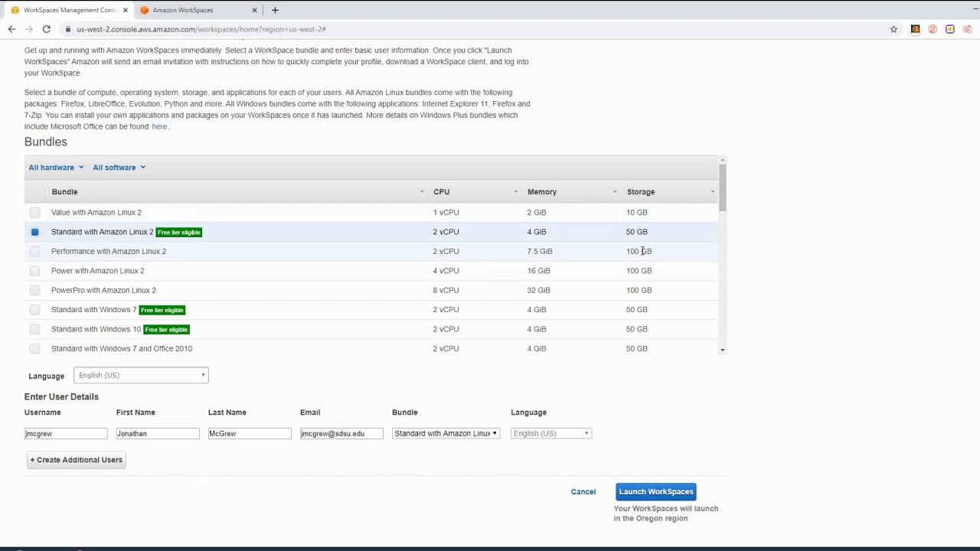The image size is (980, 551).
Task: Select the Performance with Amazon Linux 2 checkbox
Action: tap(34, 251)
